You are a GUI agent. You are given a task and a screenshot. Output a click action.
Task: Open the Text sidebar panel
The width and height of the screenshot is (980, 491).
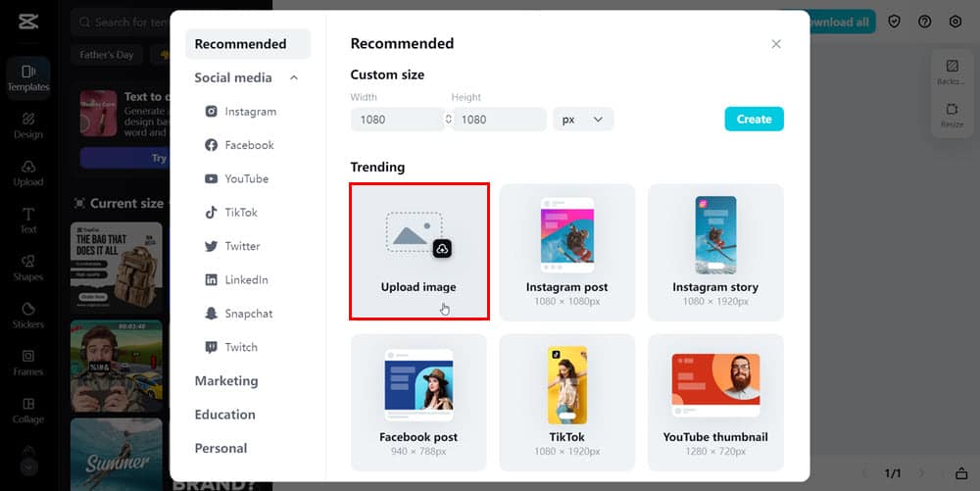28,221
